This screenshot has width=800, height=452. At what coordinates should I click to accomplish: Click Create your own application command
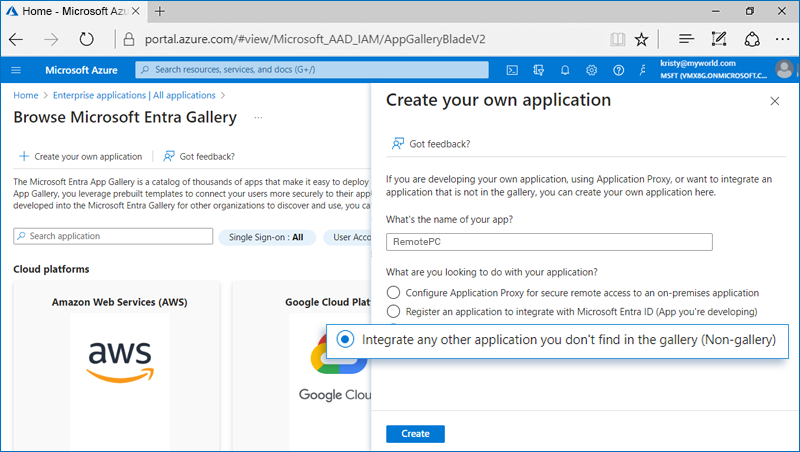(x=80, y=156)
